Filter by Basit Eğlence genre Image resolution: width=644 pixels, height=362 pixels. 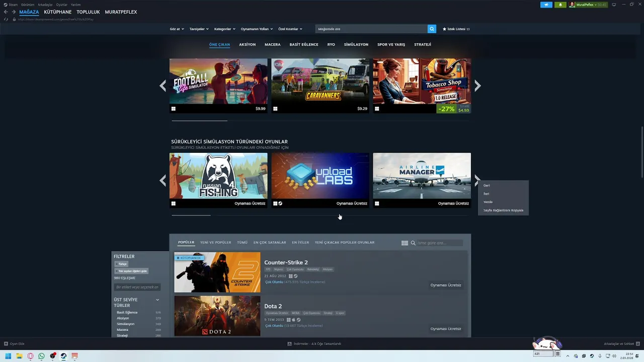[x=127, y=312]
